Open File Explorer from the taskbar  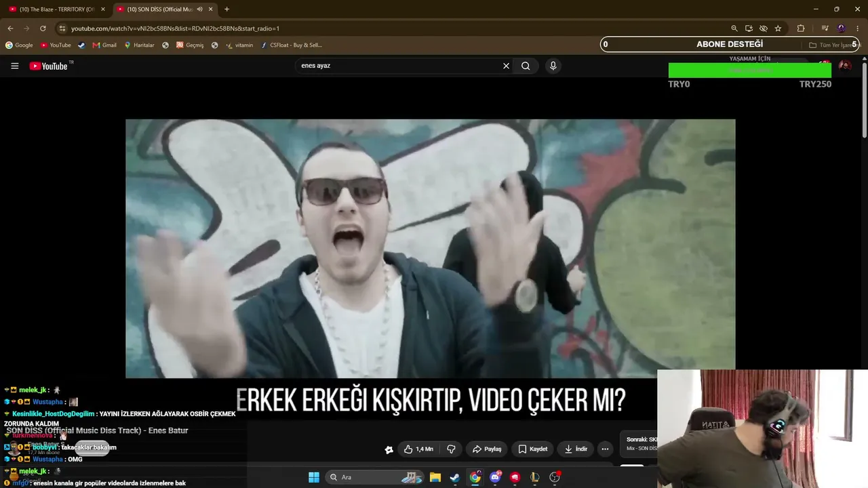(435, 477)
